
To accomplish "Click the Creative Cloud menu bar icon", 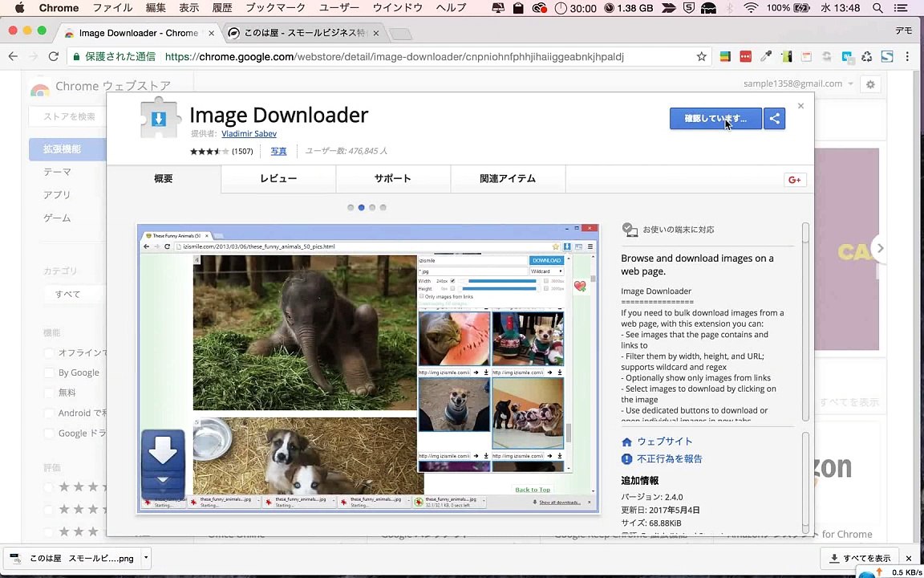I will coord(539,8).
